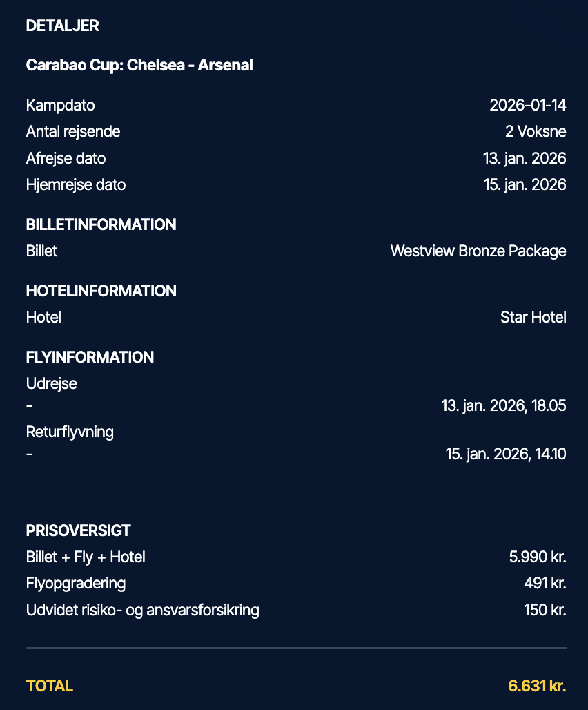Click the yellow total amount 6.631 kr.
This screenshot has height=710, width=588.
[x=537, y=686]
